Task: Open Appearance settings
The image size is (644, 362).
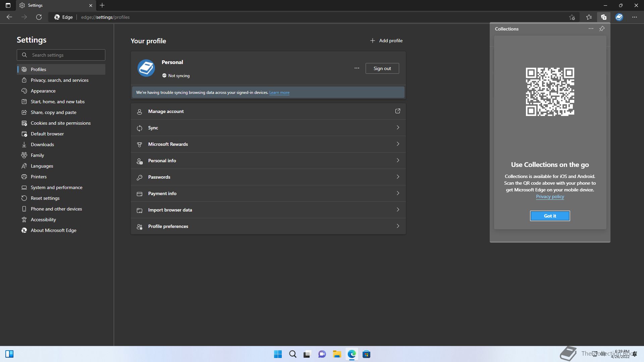Action: click(61, 91)
